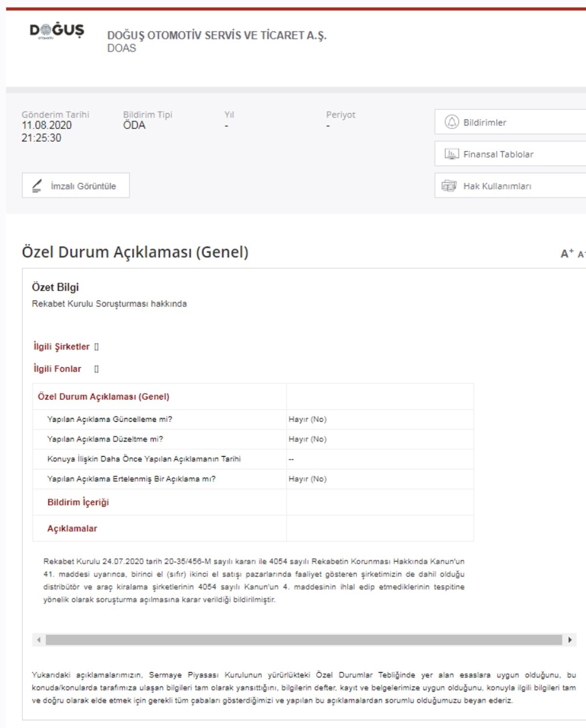Click the submission date 11.08.2020
586x728 pixels.
click(x=46, y=126)
